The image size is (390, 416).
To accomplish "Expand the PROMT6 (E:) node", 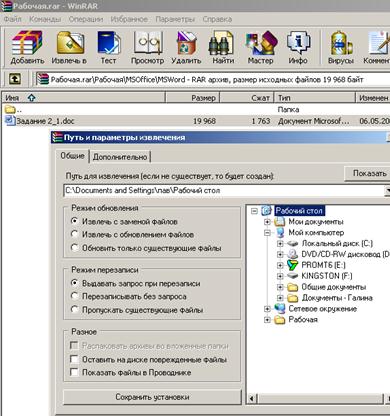I will (x=280, y=265).
